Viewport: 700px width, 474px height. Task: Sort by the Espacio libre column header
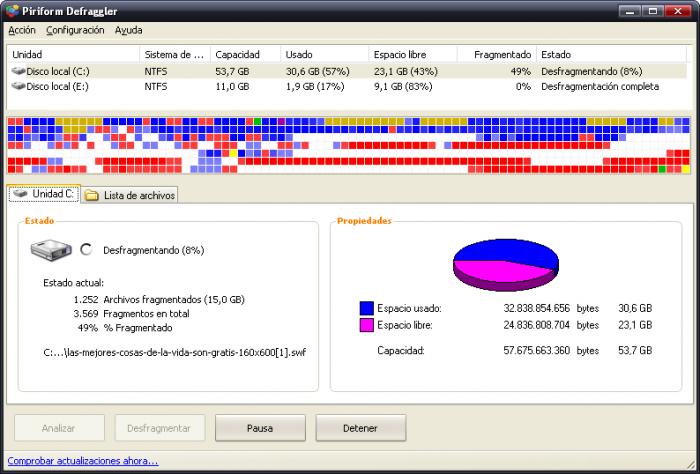click(x=413, y=54)
